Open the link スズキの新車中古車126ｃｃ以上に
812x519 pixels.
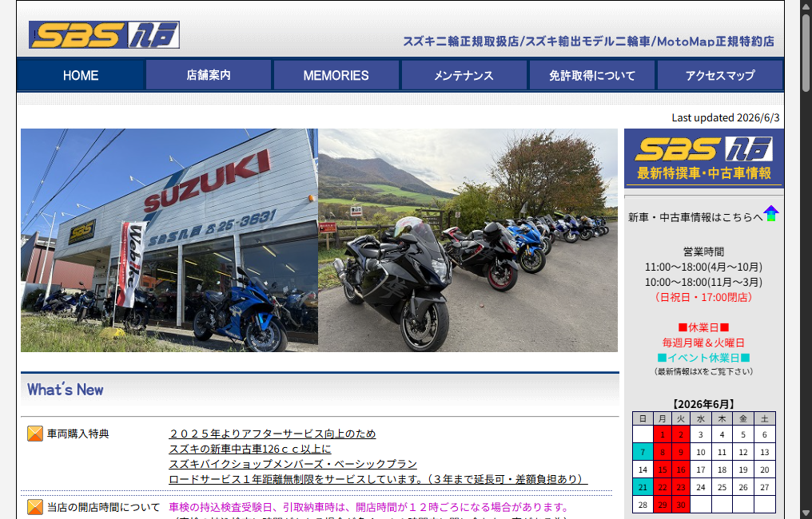(250, 449)
